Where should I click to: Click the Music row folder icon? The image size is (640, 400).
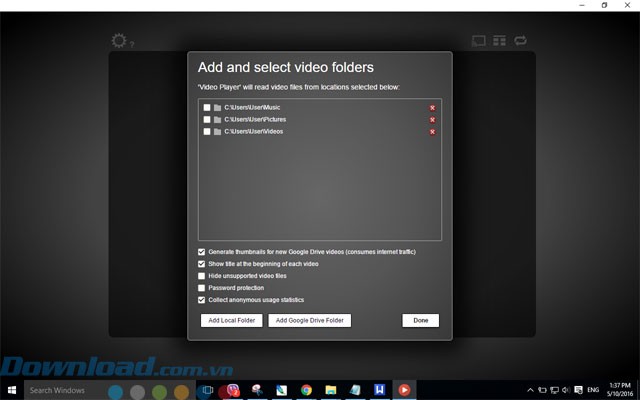[x=218, y=108]
